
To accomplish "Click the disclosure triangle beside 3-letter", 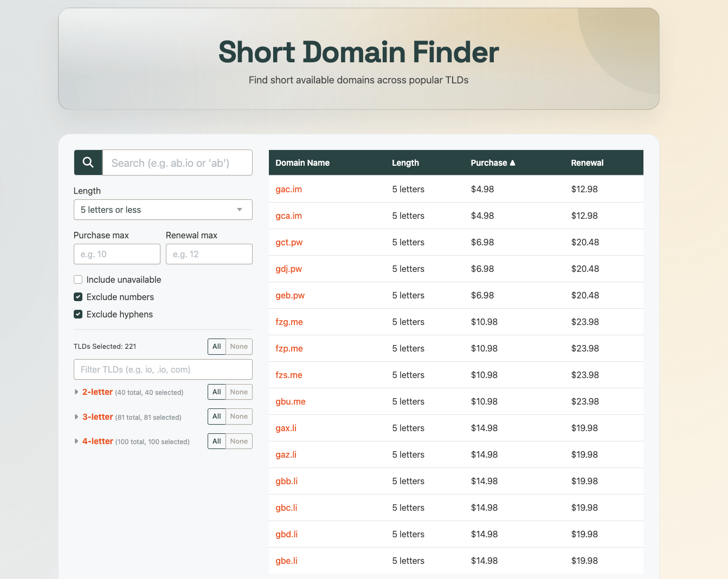I will pos(76,417).
